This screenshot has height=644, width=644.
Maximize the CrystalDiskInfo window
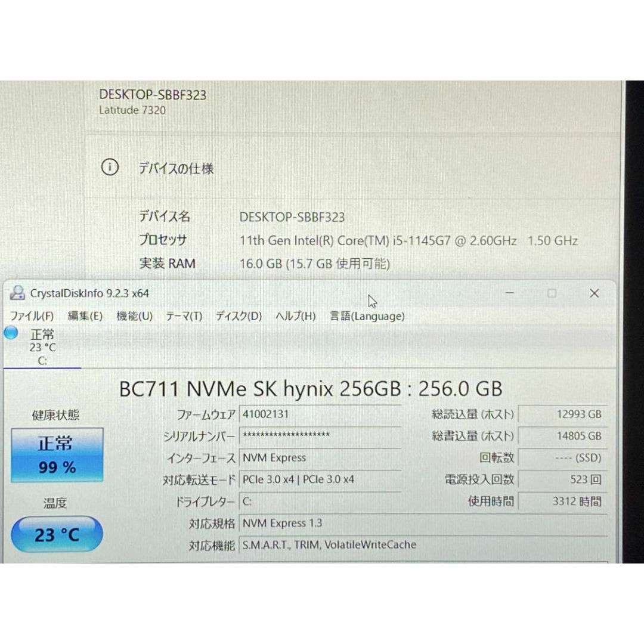tap(552, 293)
